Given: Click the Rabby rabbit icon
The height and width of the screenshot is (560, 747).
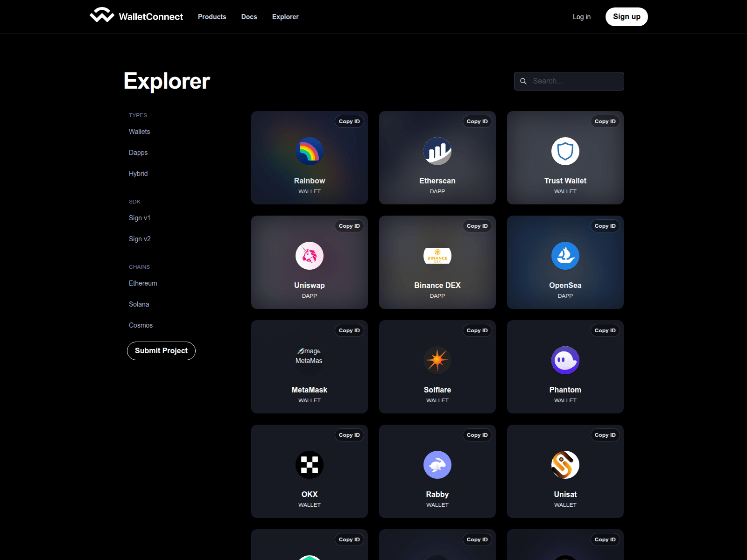Looking at the screenshot, I should coord(437,465).
